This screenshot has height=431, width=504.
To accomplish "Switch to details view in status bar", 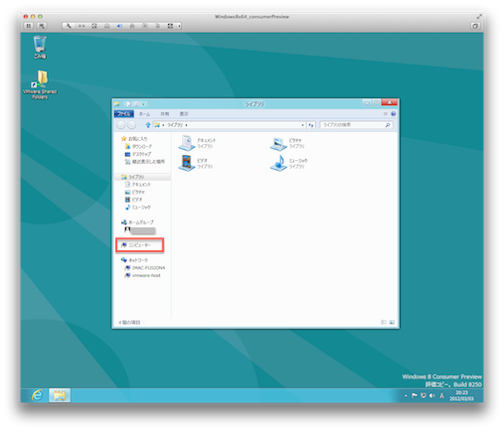I will point(384,322).
